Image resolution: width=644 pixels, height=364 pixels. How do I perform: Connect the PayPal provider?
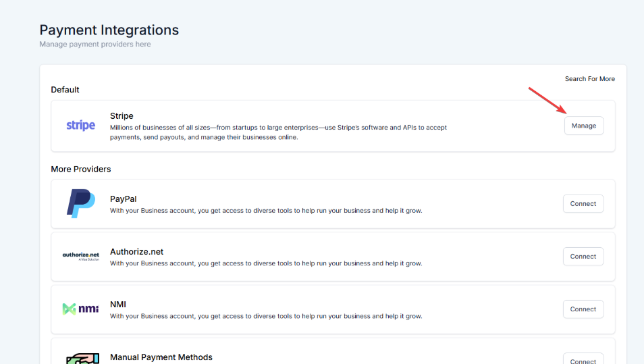(583, 203)
